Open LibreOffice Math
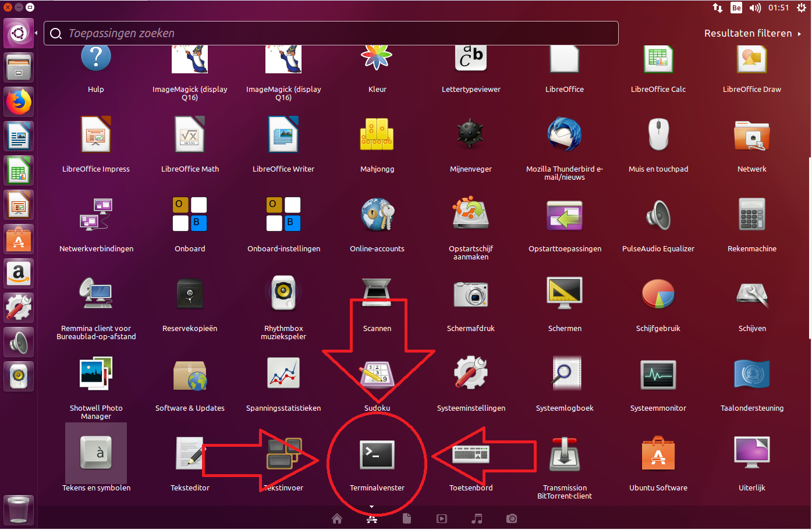The image size is (812, 530). [190, 134]
